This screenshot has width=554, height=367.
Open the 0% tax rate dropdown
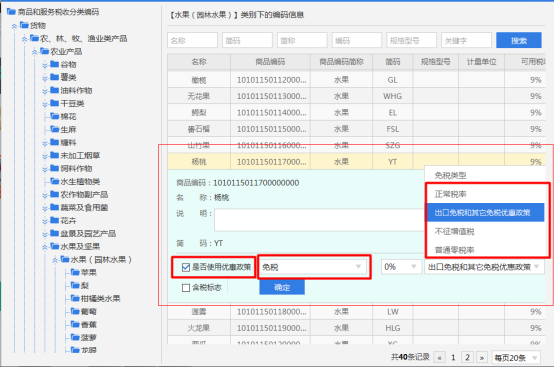click(x=401, y=267)
